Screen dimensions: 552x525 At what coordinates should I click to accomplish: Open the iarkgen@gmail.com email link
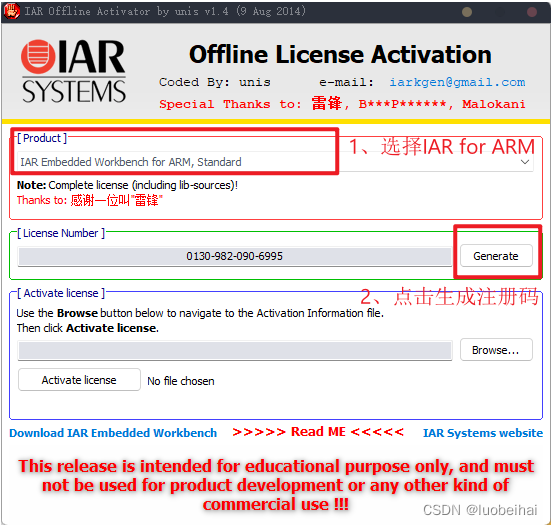(457, 82)
